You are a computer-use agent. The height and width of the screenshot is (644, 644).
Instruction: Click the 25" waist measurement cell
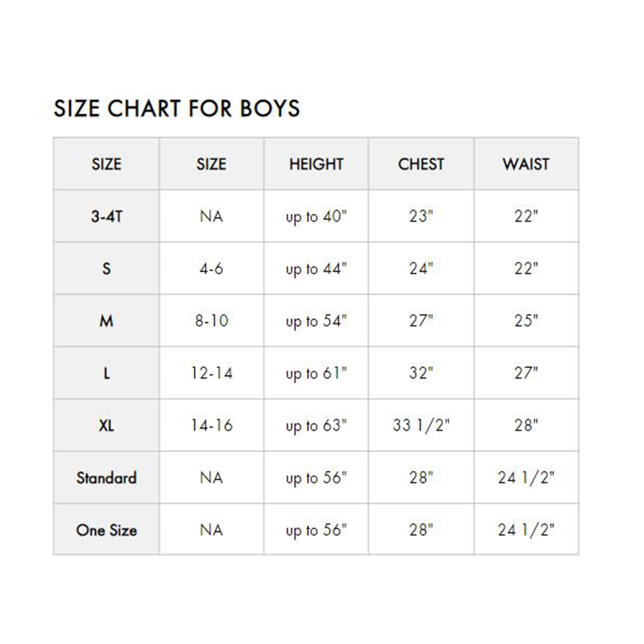tap(526, 321)
